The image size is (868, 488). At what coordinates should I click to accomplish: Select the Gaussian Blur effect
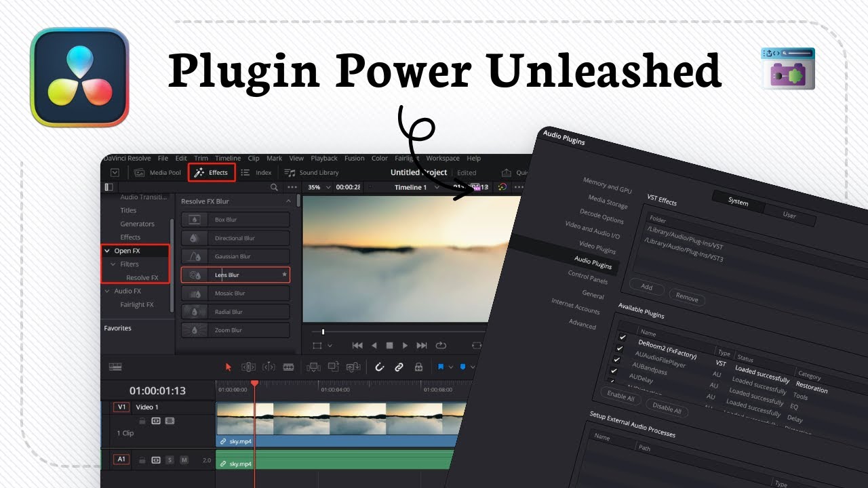coord(235,256)
